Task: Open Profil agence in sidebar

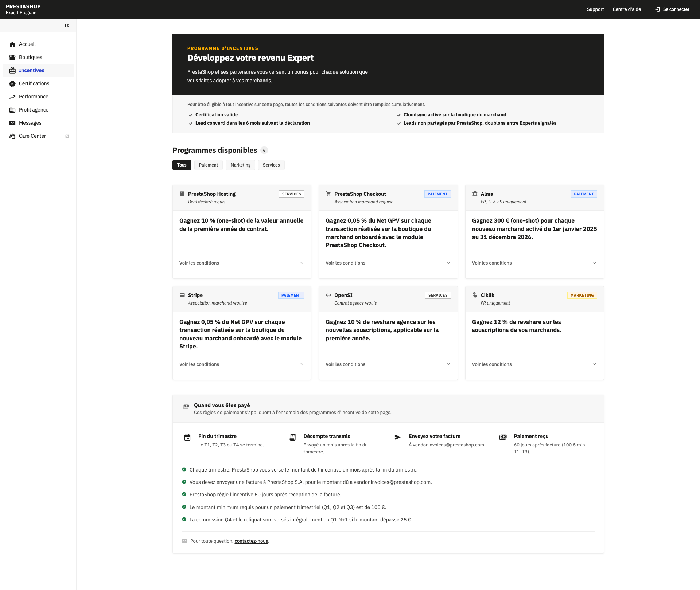Action: pos(38,110)
